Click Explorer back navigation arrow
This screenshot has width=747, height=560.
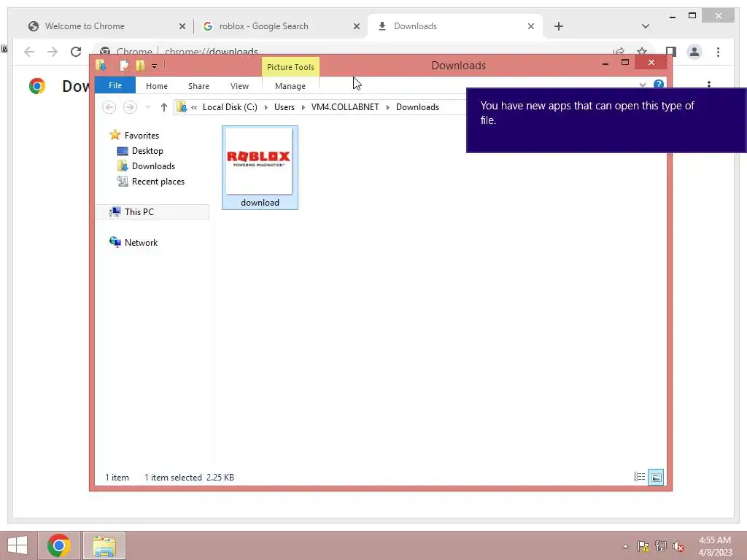(109, 107)
